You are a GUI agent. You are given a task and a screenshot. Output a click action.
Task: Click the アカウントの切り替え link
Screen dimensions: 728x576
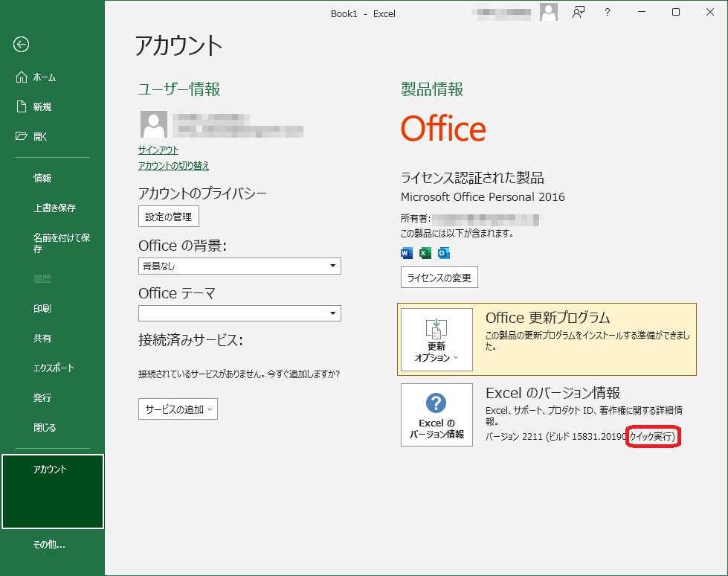pyautogui.click(x=173, y=166)
